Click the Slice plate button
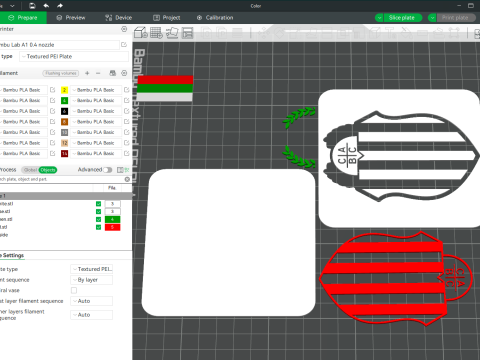Viewport: 480px width, 360px height. 402,18
